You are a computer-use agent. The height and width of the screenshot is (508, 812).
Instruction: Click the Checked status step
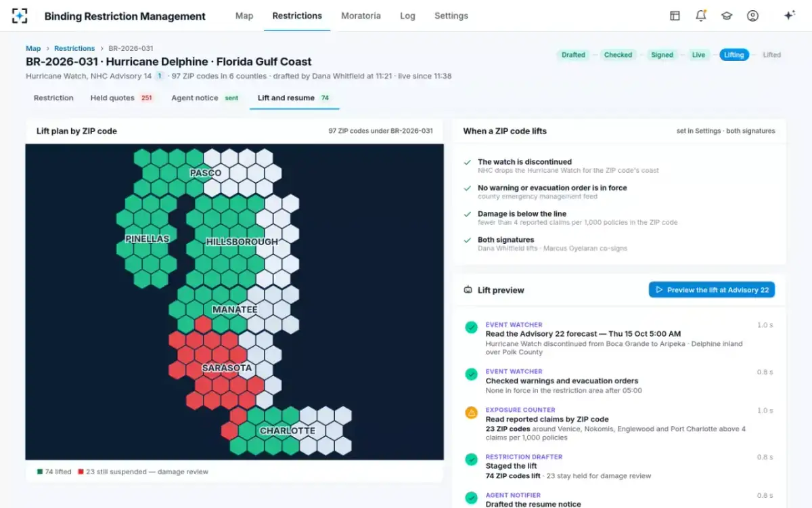618,55
